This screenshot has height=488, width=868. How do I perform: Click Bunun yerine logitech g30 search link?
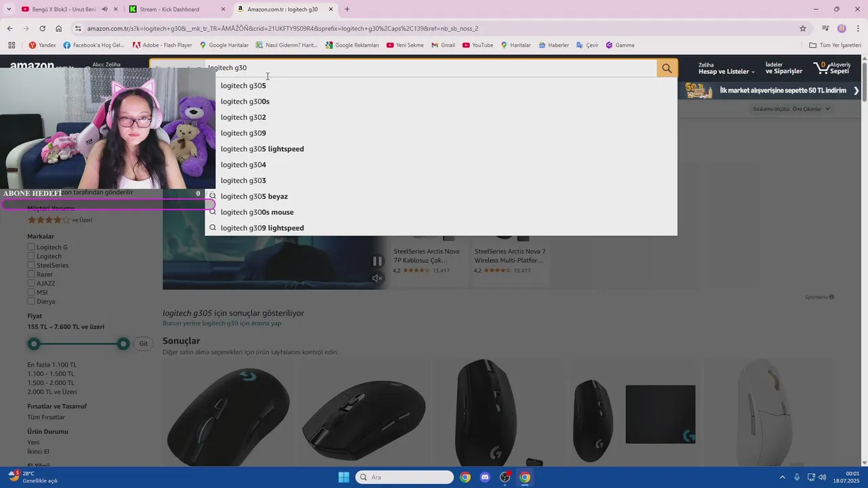(222, 323)
